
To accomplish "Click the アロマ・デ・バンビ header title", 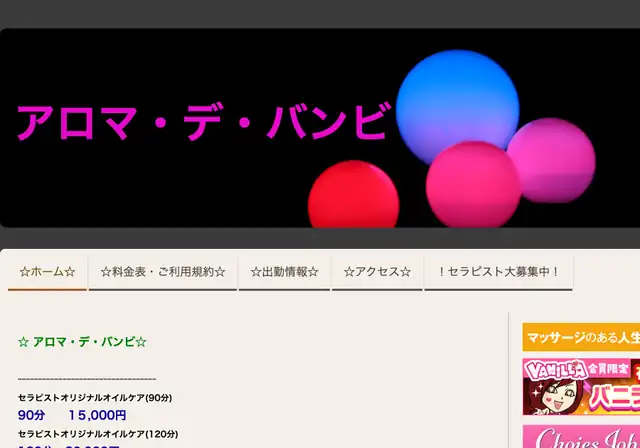I will click(203, 122).
